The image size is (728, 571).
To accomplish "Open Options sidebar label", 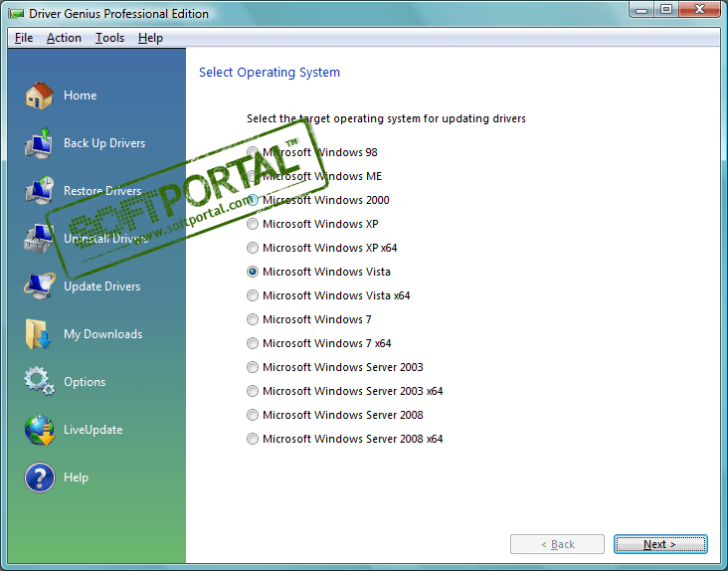I will [85, 382].
